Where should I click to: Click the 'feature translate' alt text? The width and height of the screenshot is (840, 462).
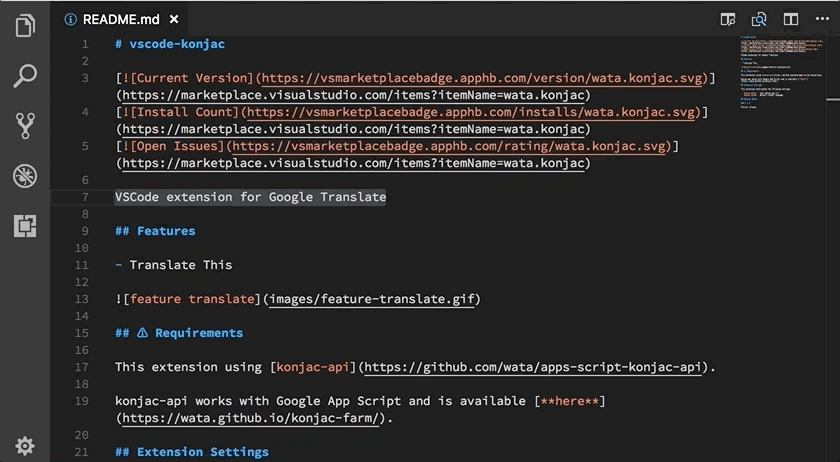[192, 299]
